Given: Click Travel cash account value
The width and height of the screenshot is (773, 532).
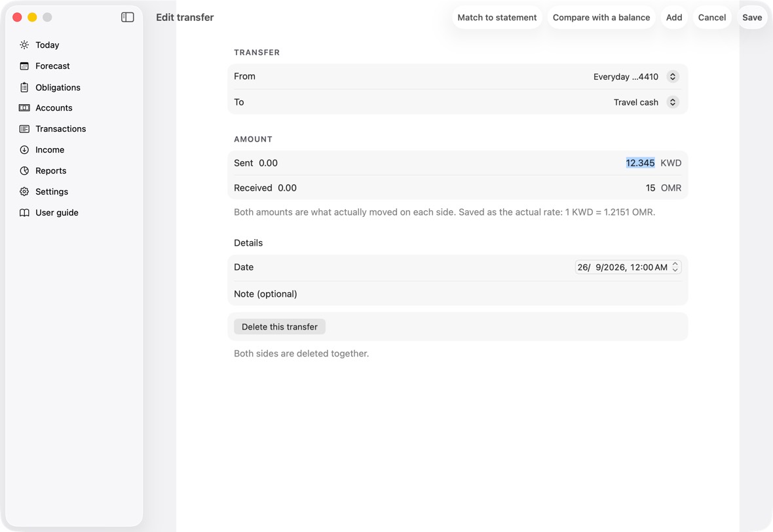Looking at the screenshot, I should pyautogui.click(x=636, y=102).
